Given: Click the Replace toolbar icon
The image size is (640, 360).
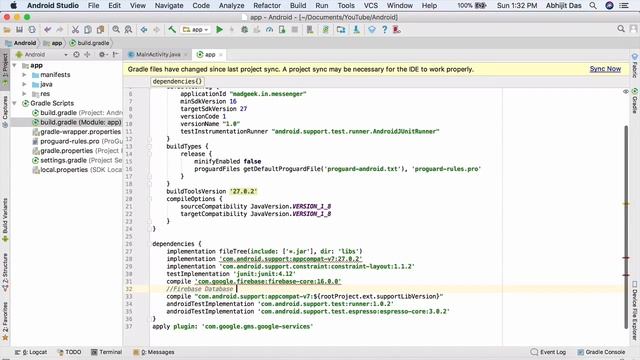Looking at the screenshot, I should pyautogui.click(x=128, y=29).
